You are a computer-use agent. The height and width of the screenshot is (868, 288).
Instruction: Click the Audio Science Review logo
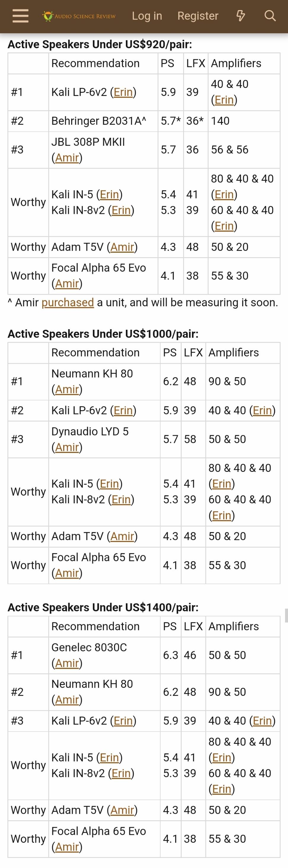coord(79,16)
